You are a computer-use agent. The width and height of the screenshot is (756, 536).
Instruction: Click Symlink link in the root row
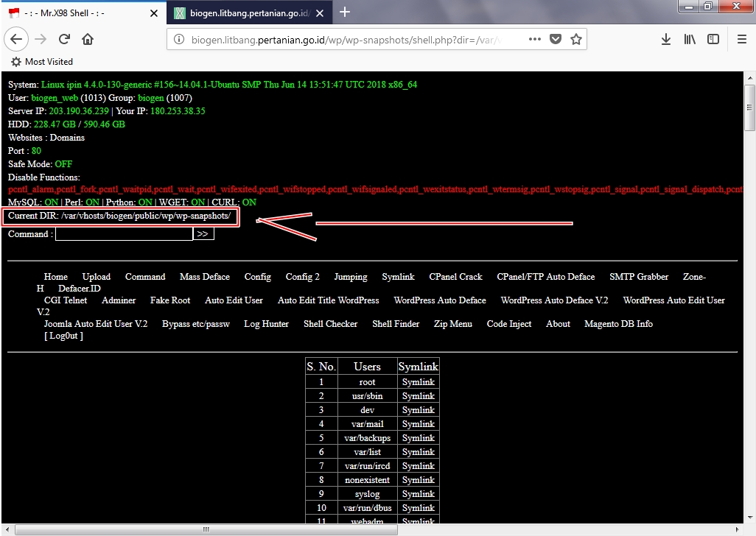coord(419,382)
